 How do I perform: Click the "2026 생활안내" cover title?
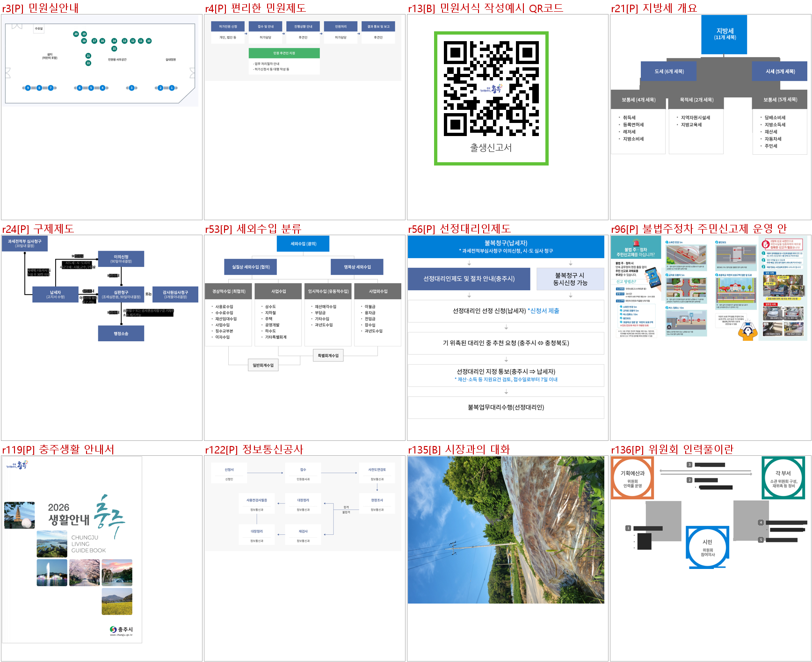(x=68, y=514)
